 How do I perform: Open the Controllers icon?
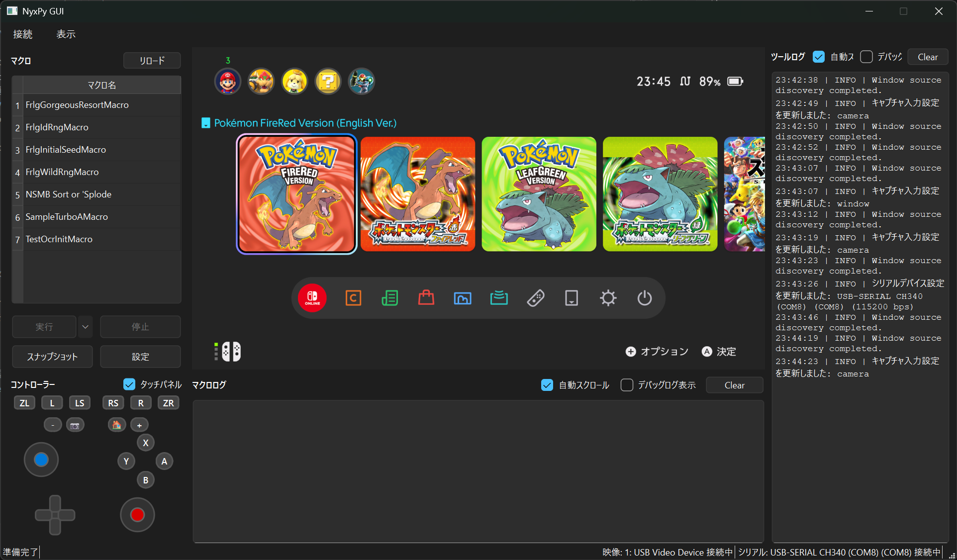coord(535,298)
